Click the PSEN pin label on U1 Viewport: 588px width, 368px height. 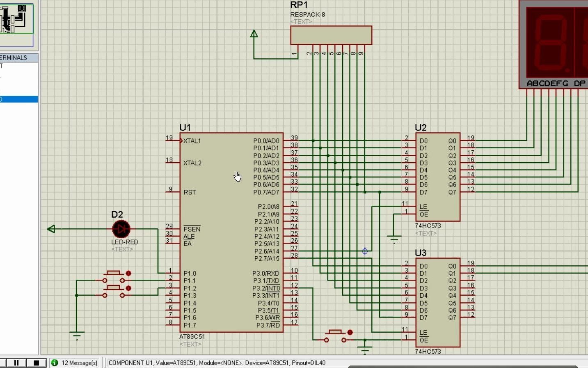pos(192,229)
